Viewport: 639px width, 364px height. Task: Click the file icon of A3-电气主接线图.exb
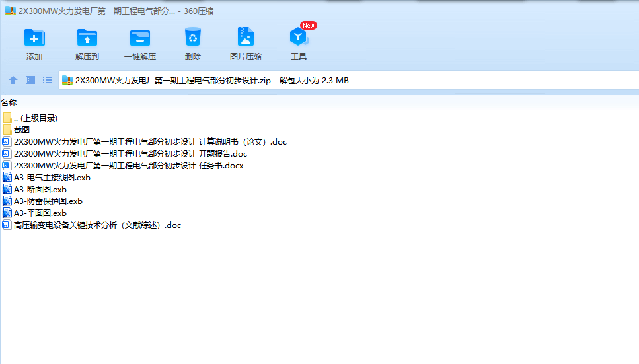tap(7, 177)
